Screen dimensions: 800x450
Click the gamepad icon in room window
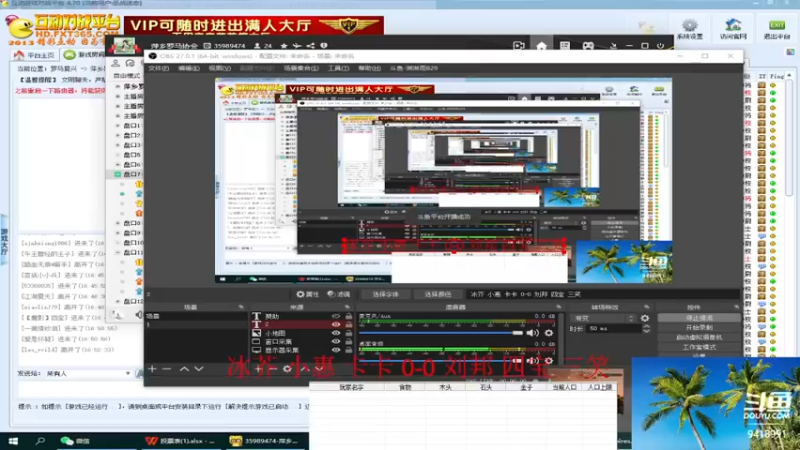pyautogui.click(x=588, y=46)
